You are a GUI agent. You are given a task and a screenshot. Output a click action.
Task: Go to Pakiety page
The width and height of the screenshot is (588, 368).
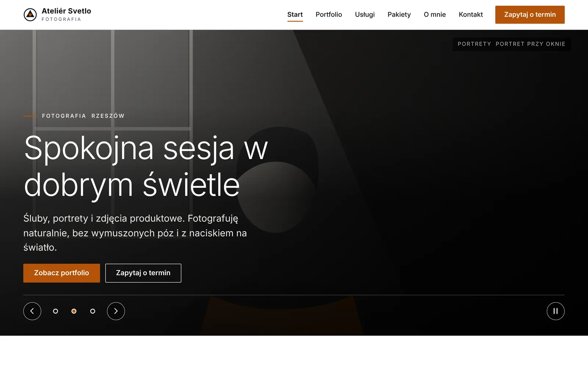click(399, 15)
